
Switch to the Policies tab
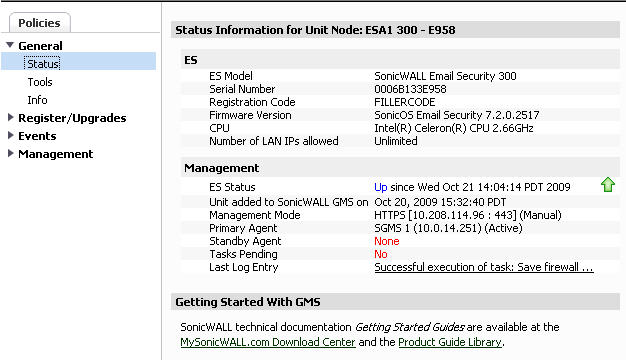39,23
